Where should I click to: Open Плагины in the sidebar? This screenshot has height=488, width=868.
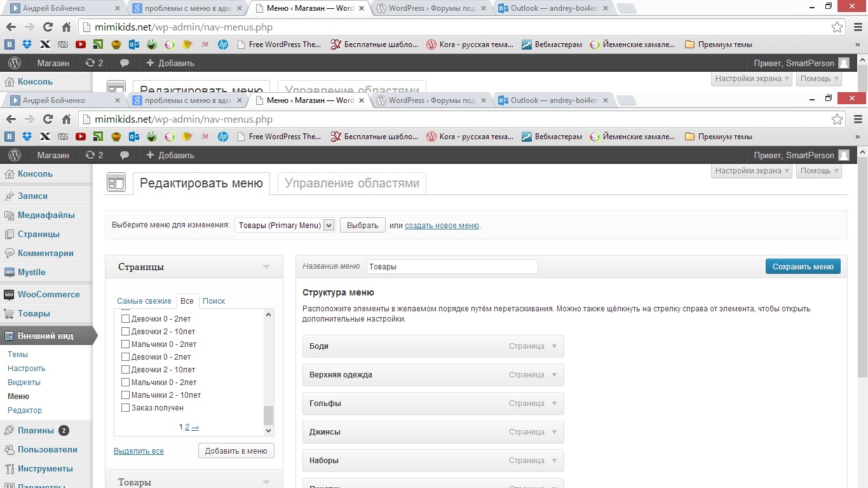pos(36,431)
